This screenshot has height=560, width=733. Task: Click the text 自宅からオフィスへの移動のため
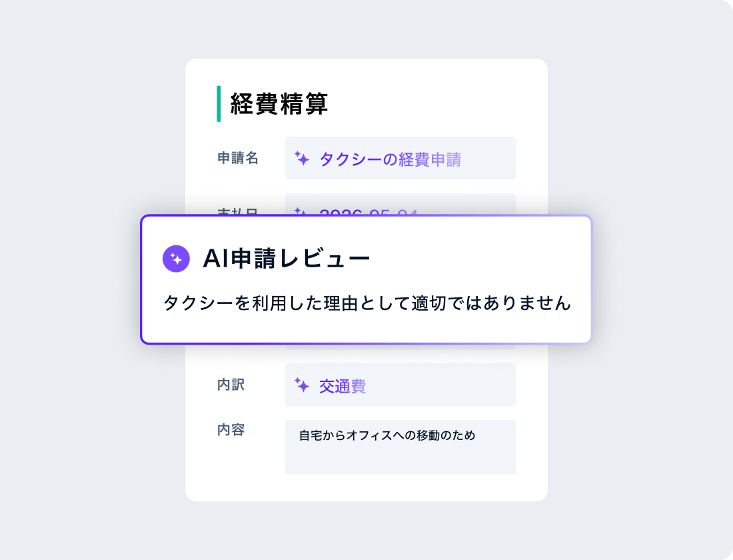pos(387,436)
